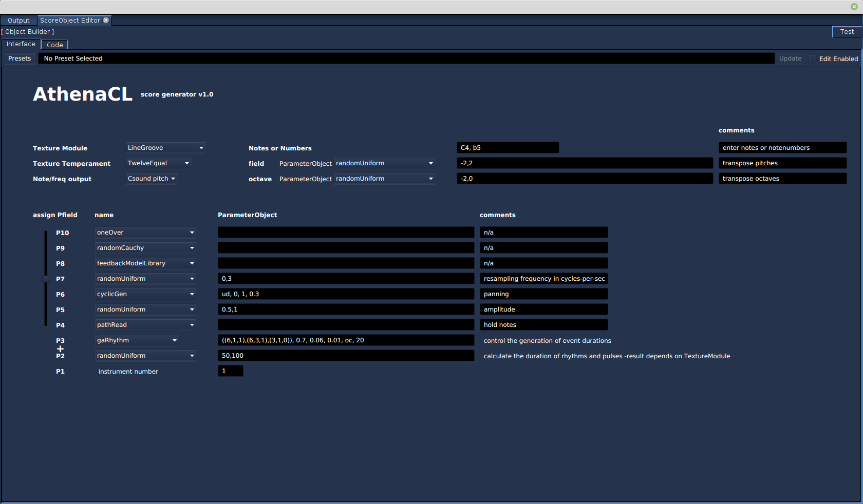Click the plus icon between P3 and P2
Screen dimensions: 863x504
(x=60, y=348)
